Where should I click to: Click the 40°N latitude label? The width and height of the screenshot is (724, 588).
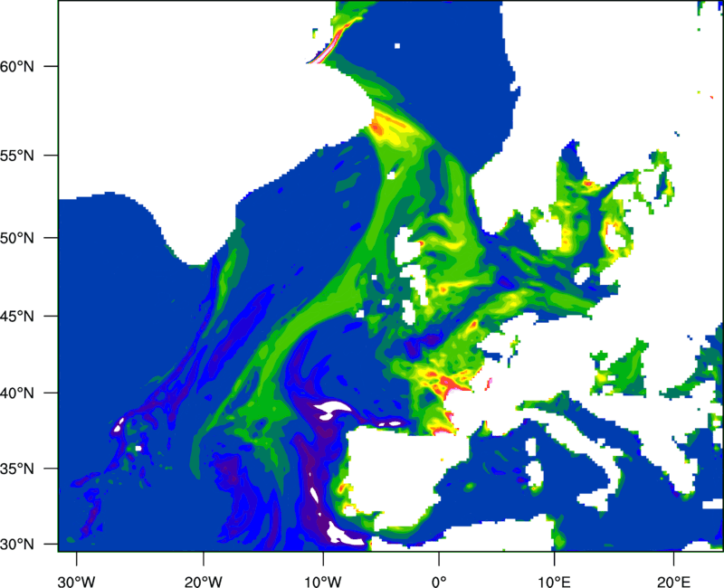pos(17,394)
